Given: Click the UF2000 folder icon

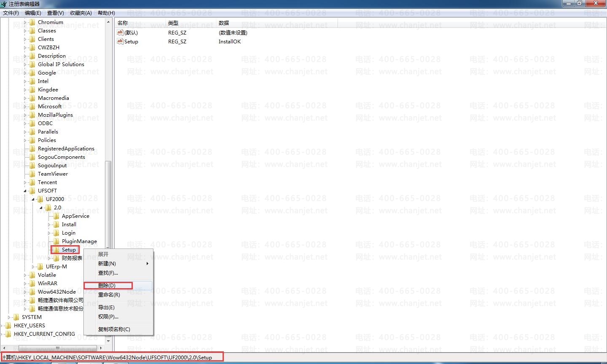Looking at the screenshot, I should (40, 199).
